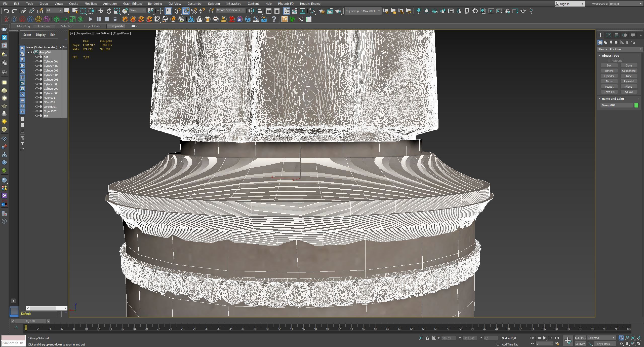Click the Undo arrow icon
This screenshot has height=347, width=644.
pyautogui.click(x=6, y=11)
